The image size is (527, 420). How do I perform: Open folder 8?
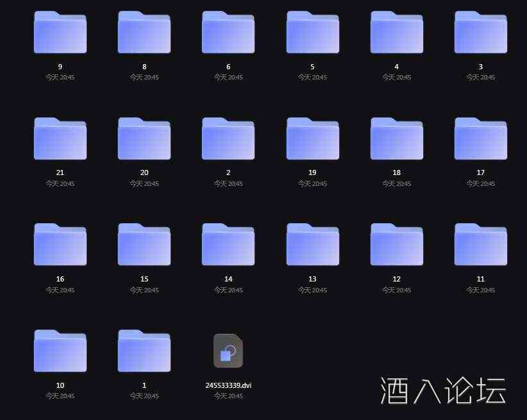(144, 33)
